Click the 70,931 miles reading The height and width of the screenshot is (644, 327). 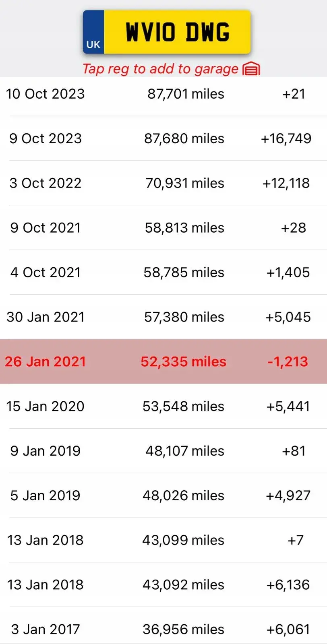tap(185, 183)
